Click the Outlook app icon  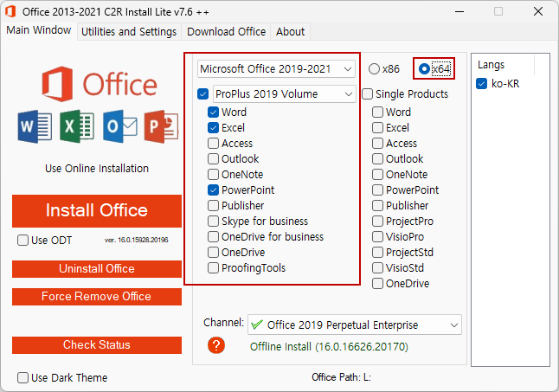click(119, 126)
